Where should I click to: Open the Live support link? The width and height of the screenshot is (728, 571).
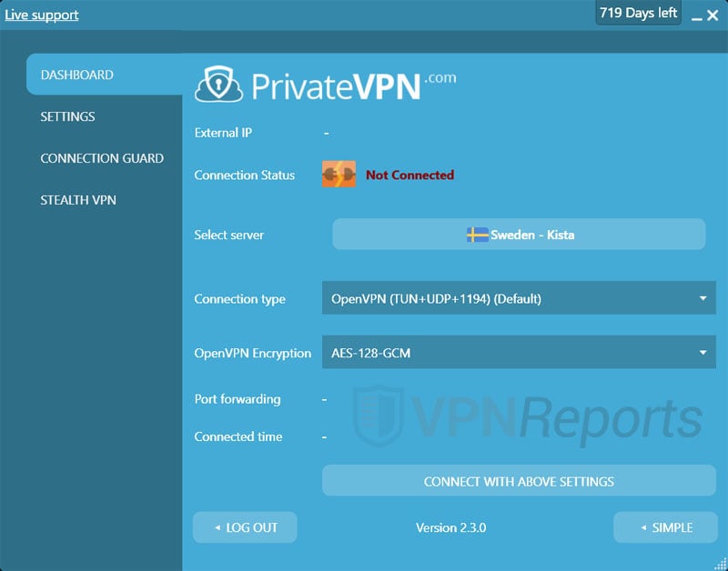click(42, 15)
